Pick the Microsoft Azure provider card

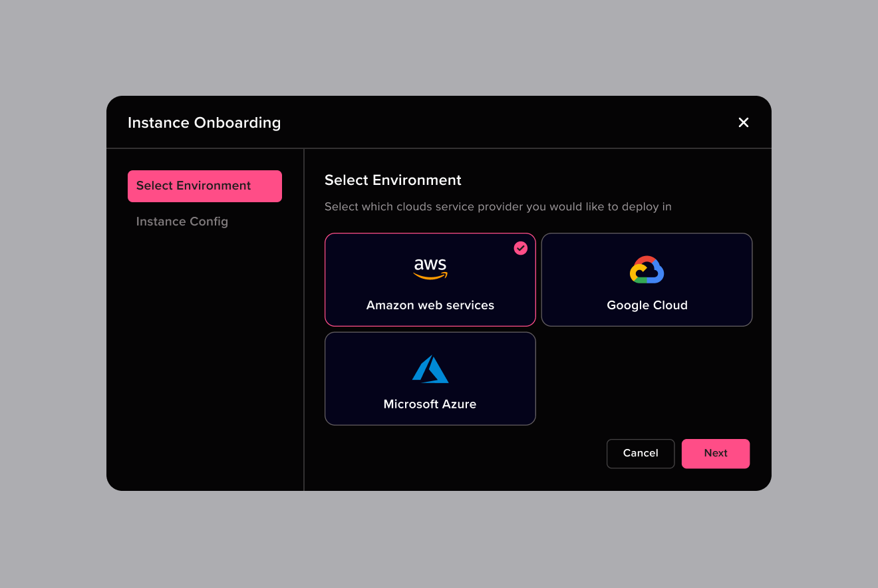(x=430, y=378)
